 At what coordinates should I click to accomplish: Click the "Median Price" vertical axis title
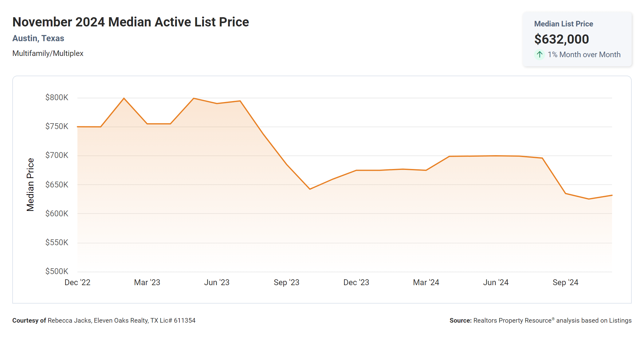click(30, 185)
